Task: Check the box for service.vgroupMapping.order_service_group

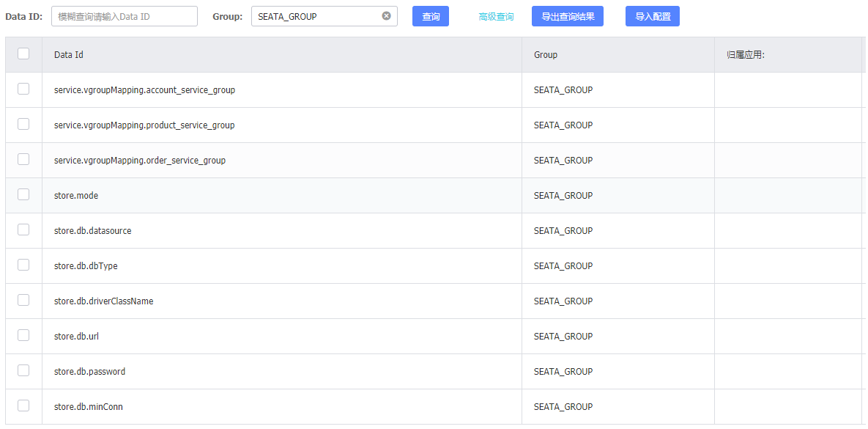Action: [23, 159]
